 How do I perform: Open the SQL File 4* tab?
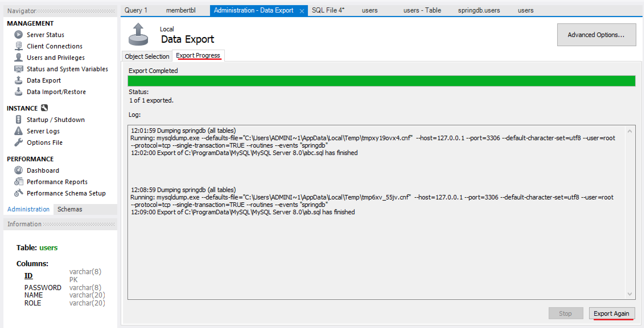(x=328, y=10)
